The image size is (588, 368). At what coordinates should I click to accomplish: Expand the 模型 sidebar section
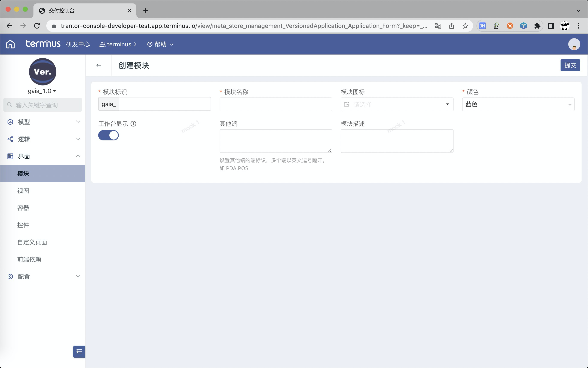42,122
